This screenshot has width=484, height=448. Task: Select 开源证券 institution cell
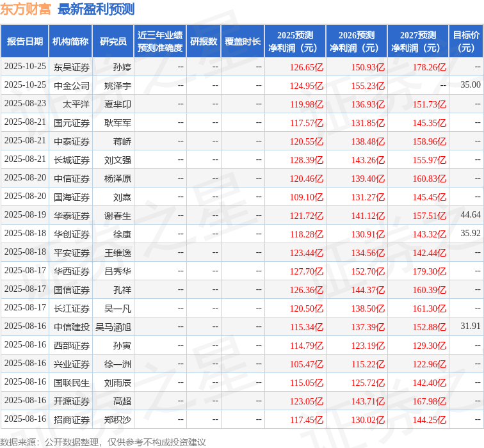click(72, 401)
